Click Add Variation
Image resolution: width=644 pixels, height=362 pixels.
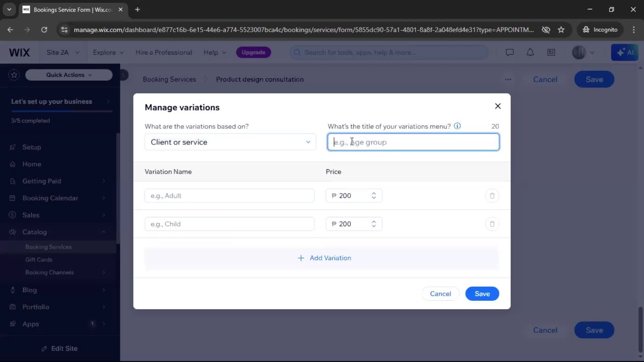pyautogui.click(x=322, y=258)
